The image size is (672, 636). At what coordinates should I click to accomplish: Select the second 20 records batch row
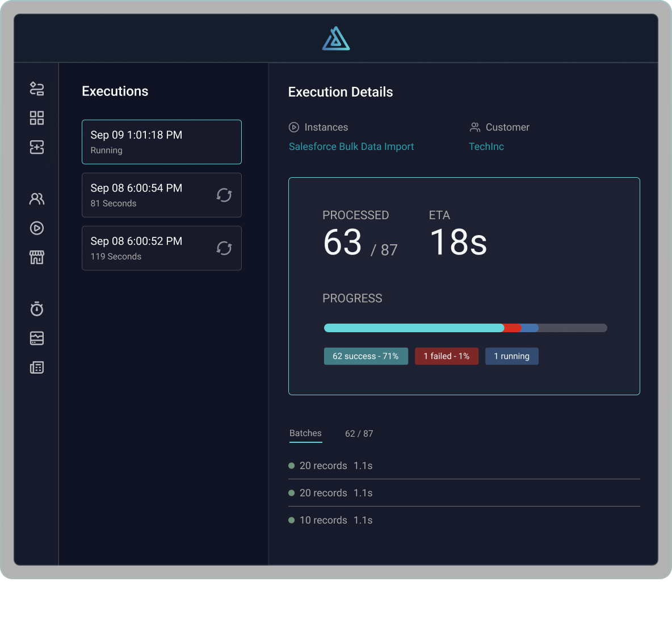coord(464,493)
